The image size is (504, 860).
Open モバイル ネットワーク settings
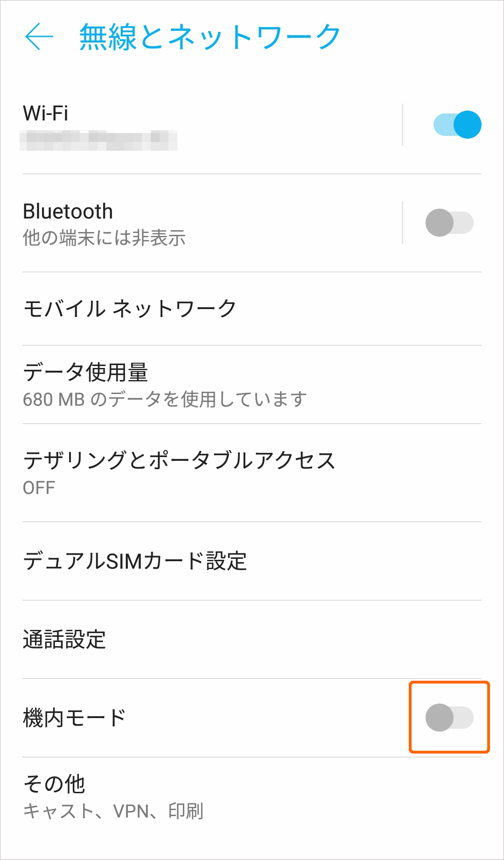[252, 309]
